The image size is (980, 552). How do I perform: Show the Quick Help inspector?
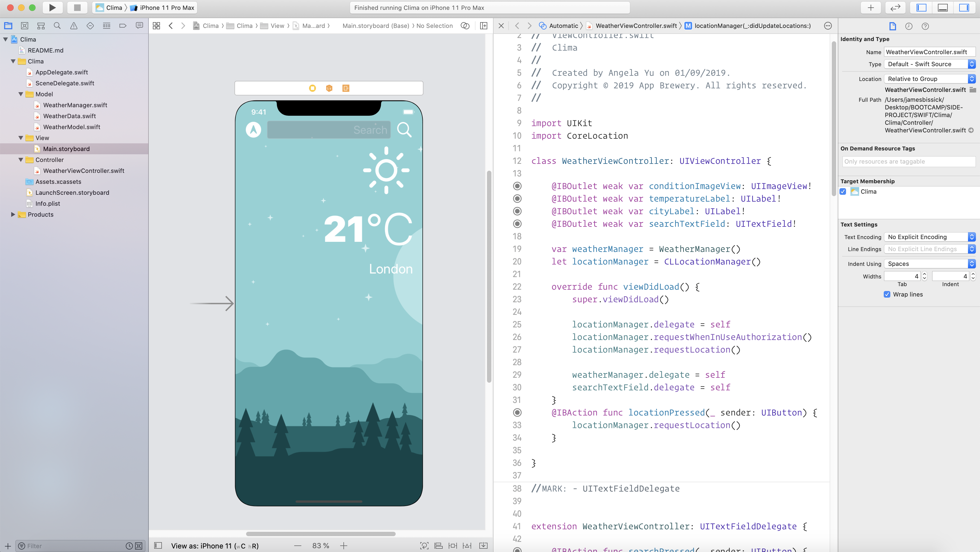925,26
